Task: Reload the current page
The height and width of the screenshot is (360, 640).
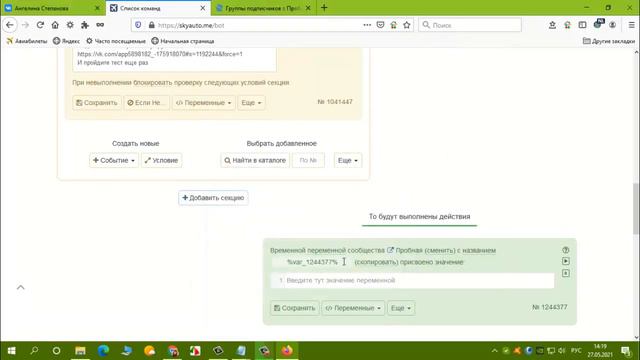Action: [x=40, y=25]
